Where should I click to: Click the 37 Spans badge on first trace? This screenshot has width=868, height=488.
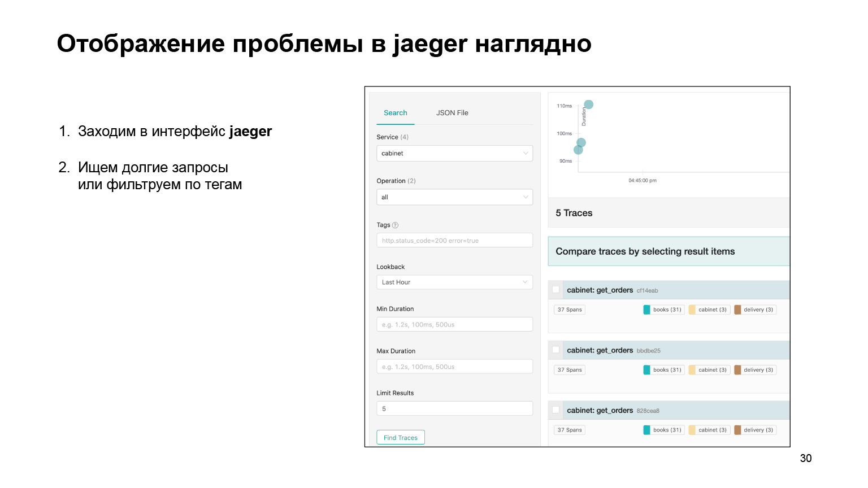point(569,309)
